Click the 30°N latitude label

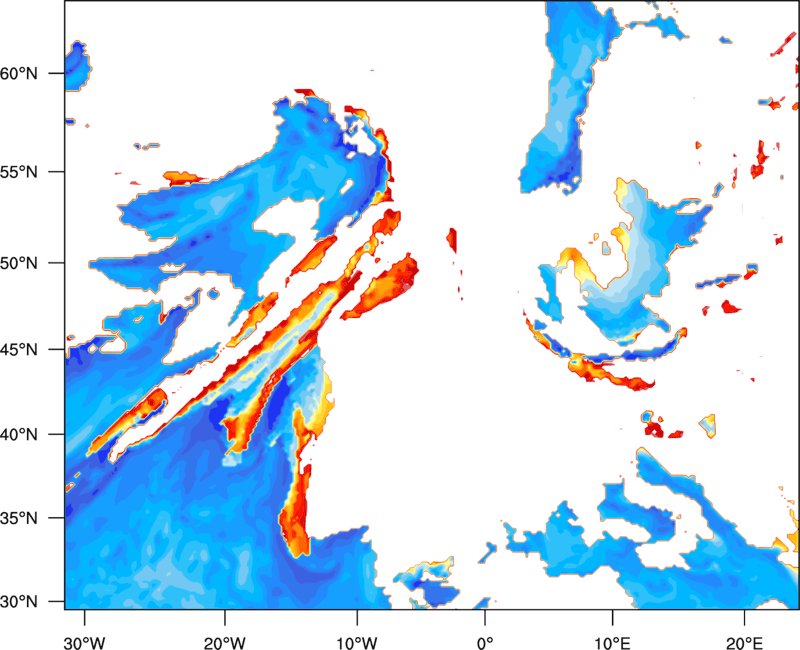19,602
